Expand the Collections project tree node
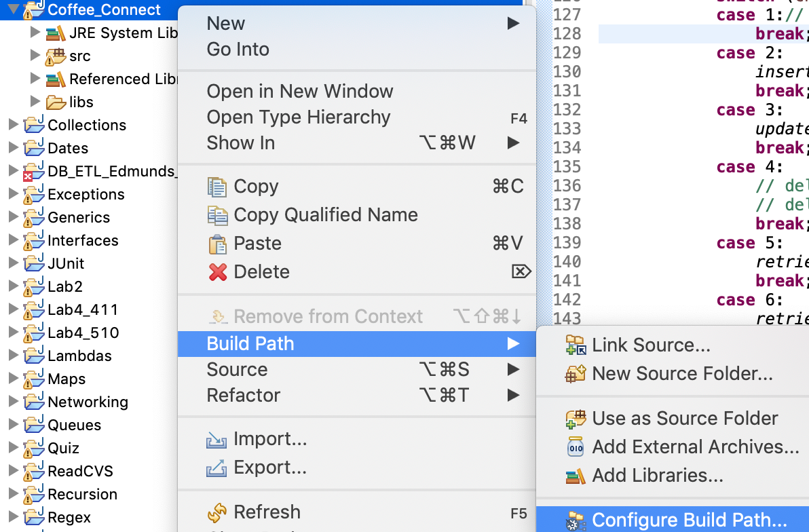The width and height of the screenshot is (809, 532). coord(13,126)
